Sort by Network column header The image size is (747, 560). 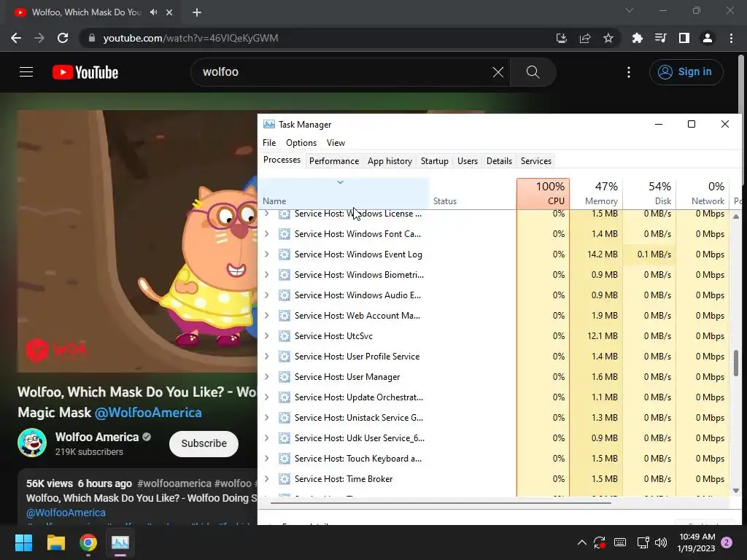click(703, 193)
